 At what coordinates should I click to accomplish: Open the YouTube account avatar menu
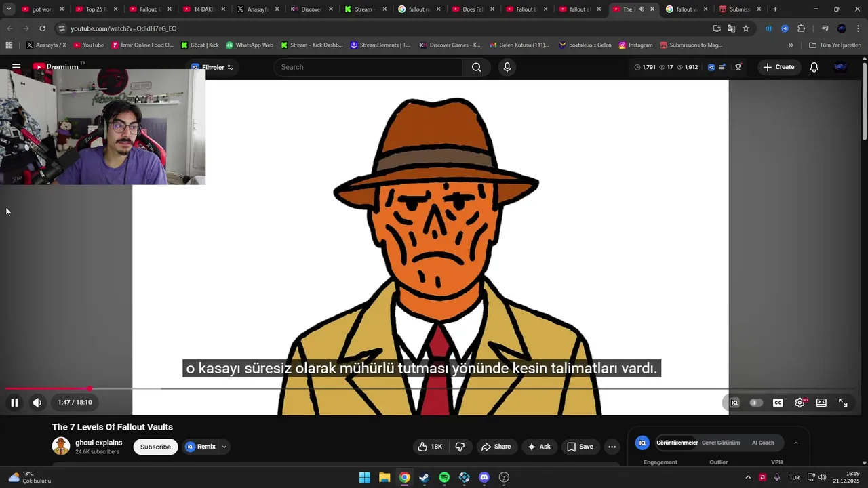(x=840, y=67)
